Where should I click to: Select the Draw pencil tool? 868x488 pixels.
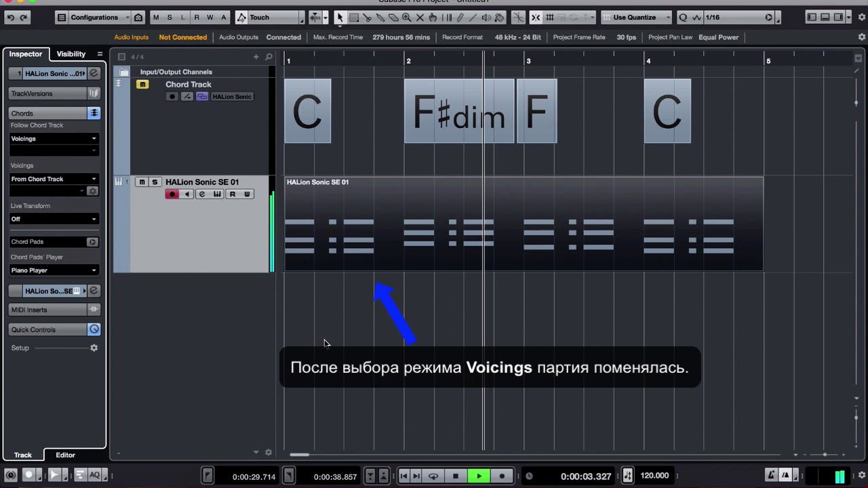(461, 17)
